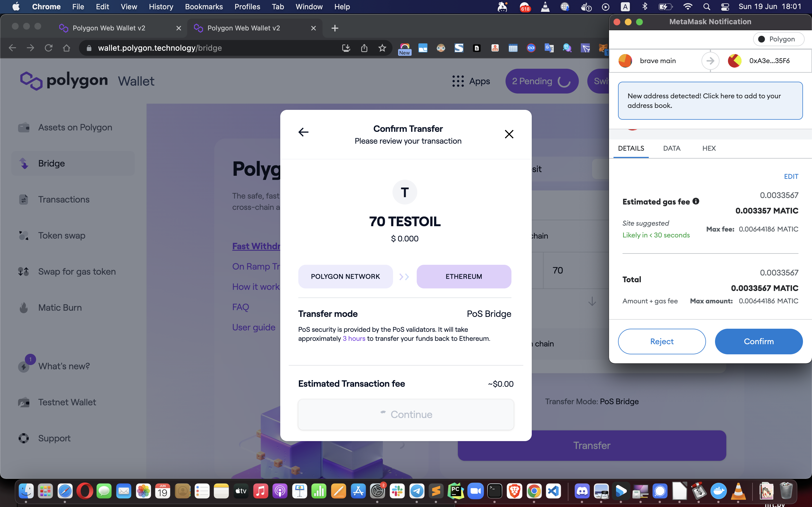
Task: Open a new browser tab
Action: point(335,28)
